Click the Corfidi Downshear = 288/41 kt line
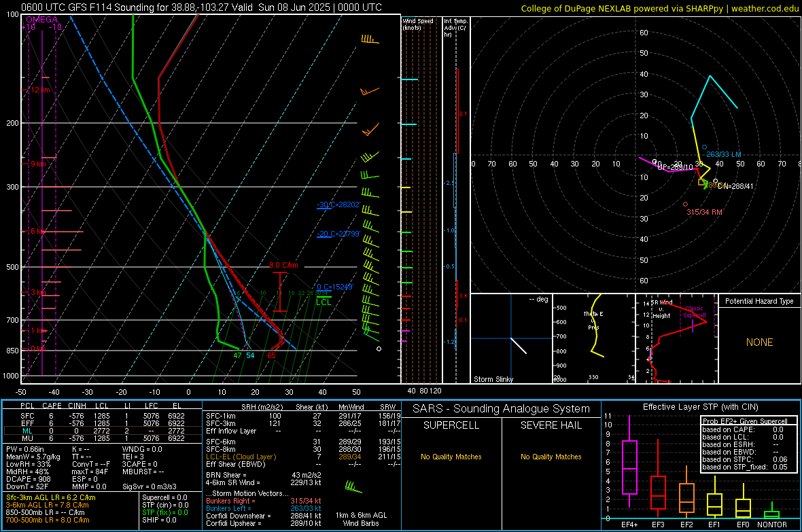Screen dimensions: 802x532 pos(264,516)
